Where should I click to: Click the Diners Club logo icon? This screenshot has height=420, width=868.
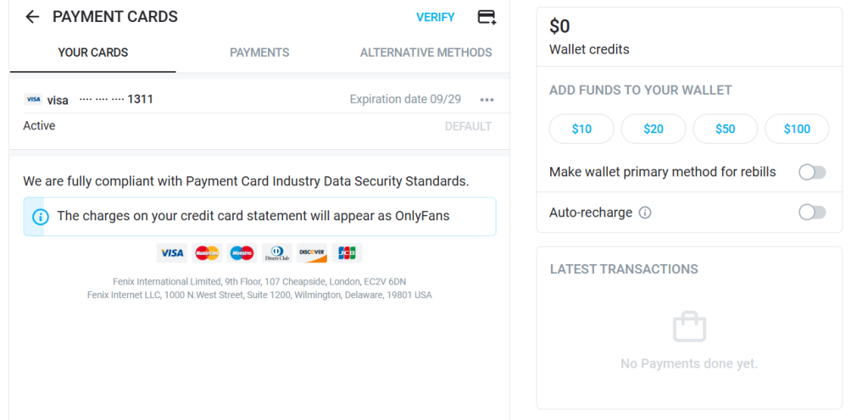click(x=276, y=253)
